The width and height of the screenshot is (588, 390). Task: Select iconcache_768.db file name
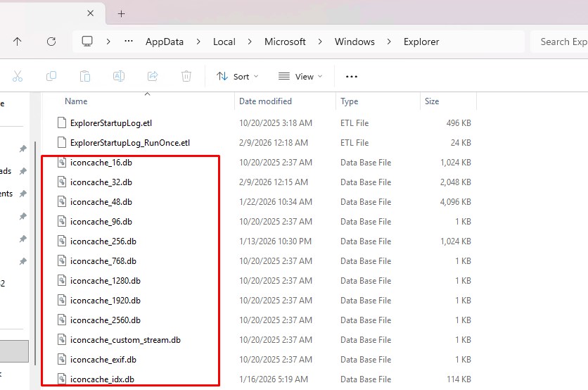coord(103,261)
